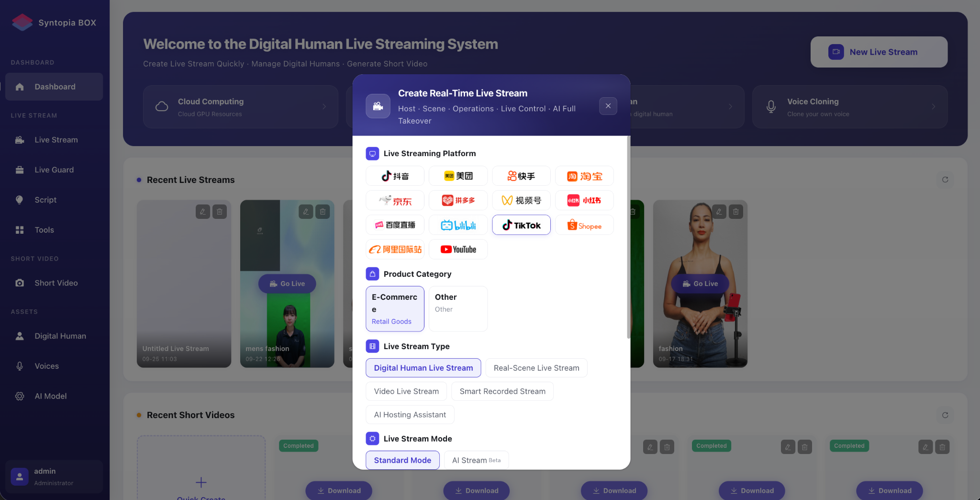Select Standard Mode live stream mode
This screenshot has height=500, width=980.
coord(402,460)
